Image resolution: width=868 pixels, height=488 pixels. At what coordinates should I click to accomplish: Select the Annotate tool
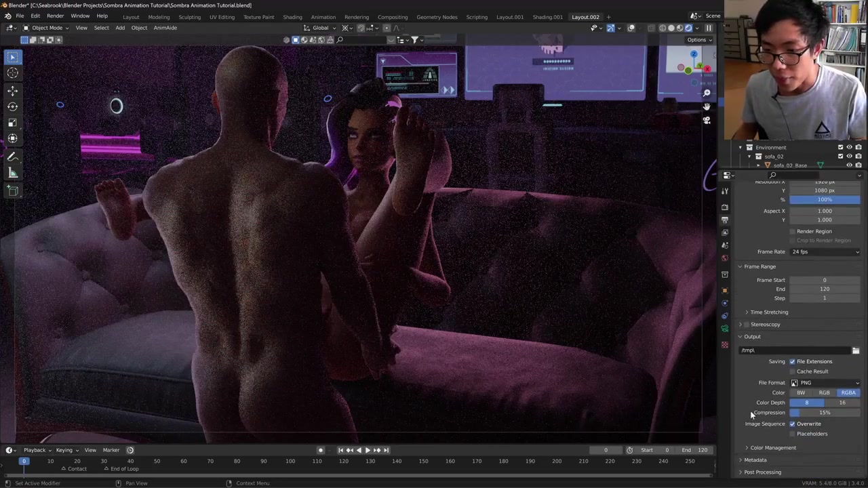click(x=13, y=157)
